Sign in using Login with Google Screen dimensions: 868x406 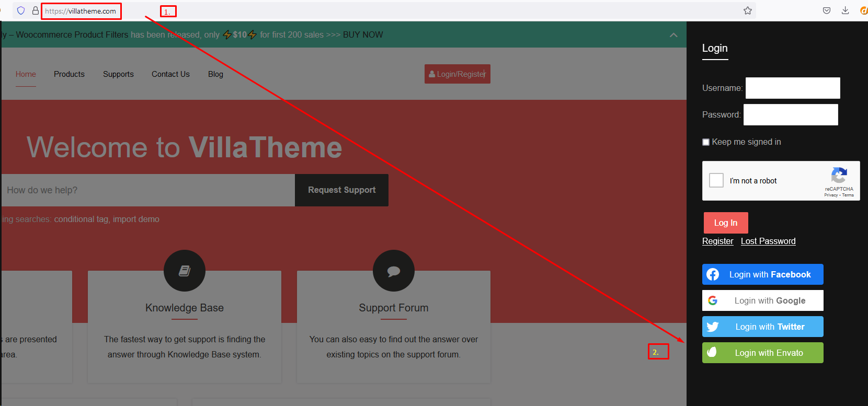tap(763, 300)
